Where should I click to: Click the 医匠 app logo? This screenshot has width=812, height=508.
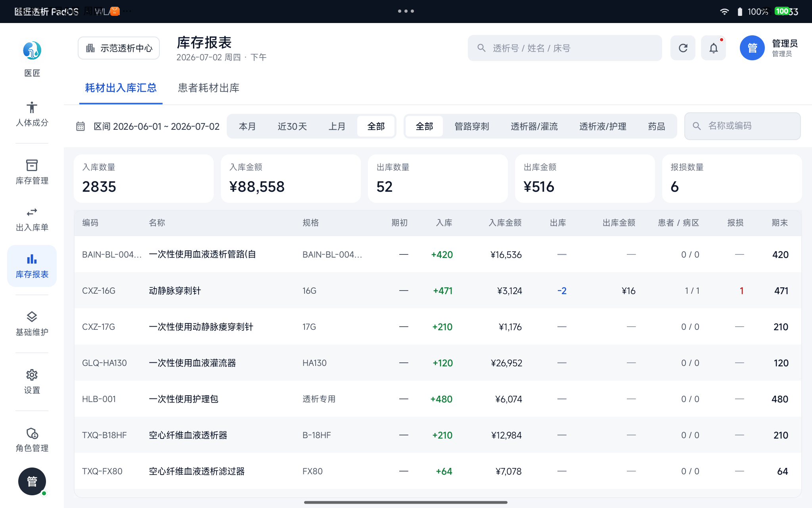(32, 51)
